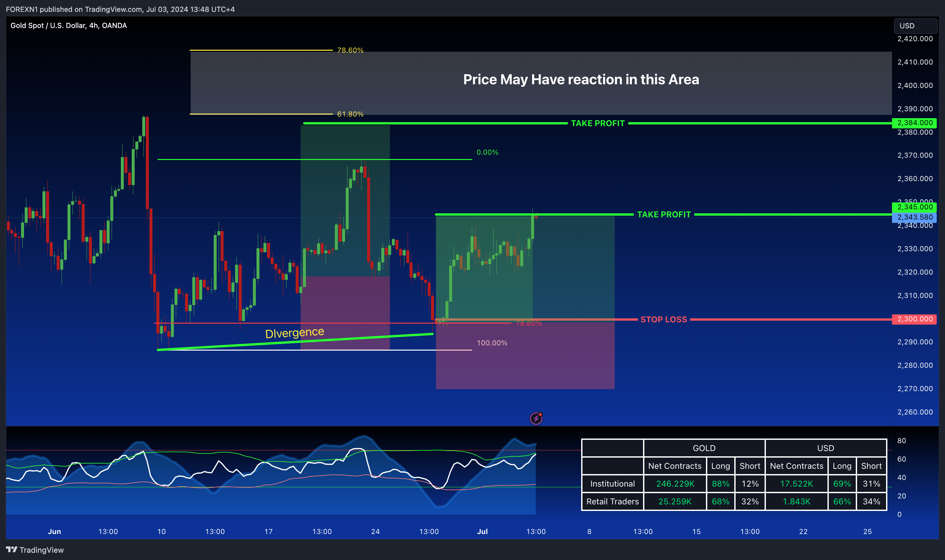Click the 68% retail gold long cell
Viewport: 945px width, 560px height.
(720, 501)
